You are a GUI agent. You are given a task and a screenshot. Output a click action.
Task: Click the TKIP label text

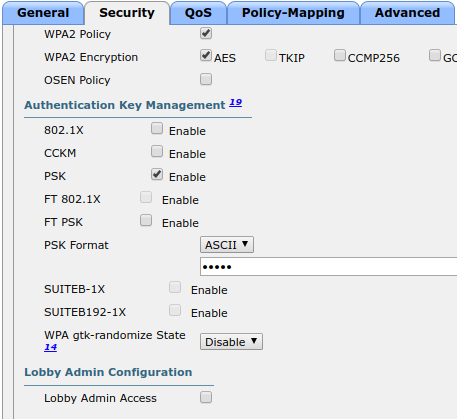pos(292,58)
